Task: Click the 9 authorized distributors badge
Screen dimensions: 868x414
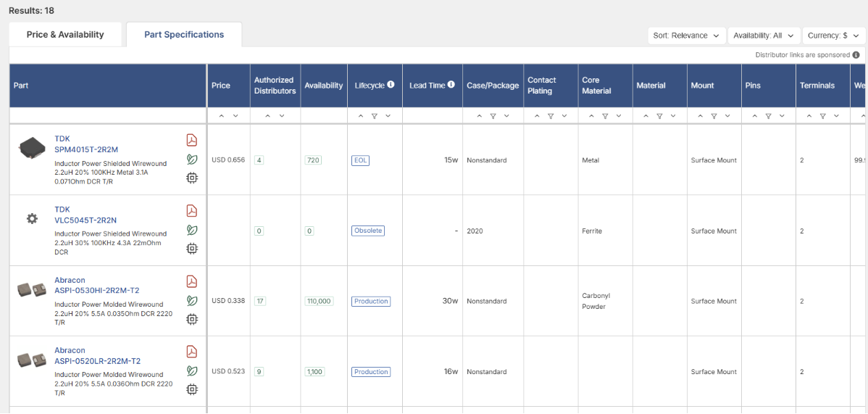Action: click(x=259, y=372)
